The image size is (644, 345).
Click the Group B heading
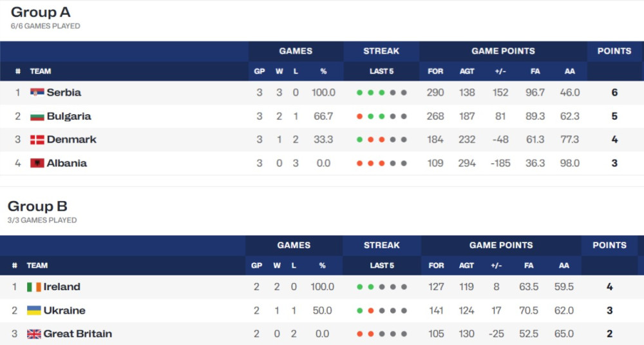click(x=37, y=206)
